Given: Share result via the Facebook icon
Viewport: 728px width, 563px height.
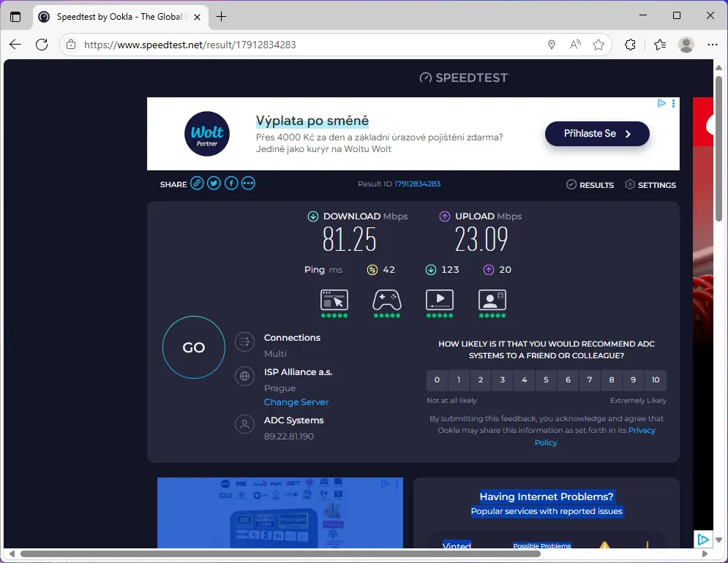Looking at the screenshot, I should click(x=231, y=184).
